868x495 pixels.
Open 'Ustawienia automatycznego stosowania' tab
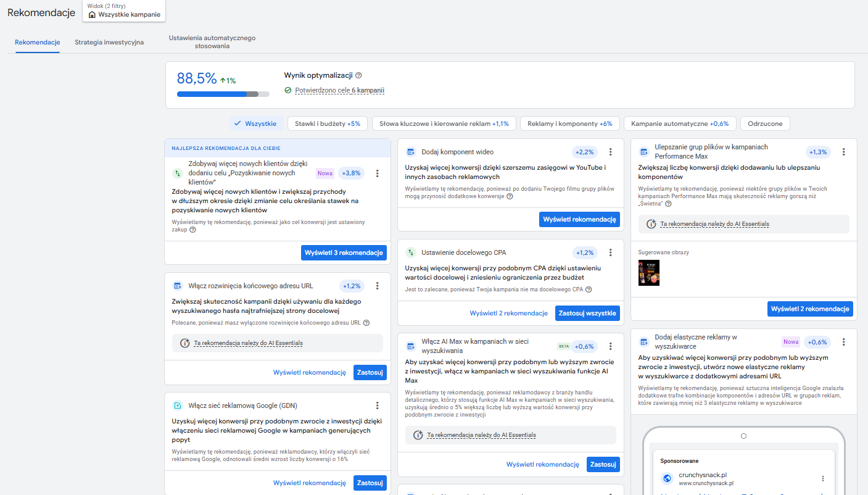tap(212, 42)
